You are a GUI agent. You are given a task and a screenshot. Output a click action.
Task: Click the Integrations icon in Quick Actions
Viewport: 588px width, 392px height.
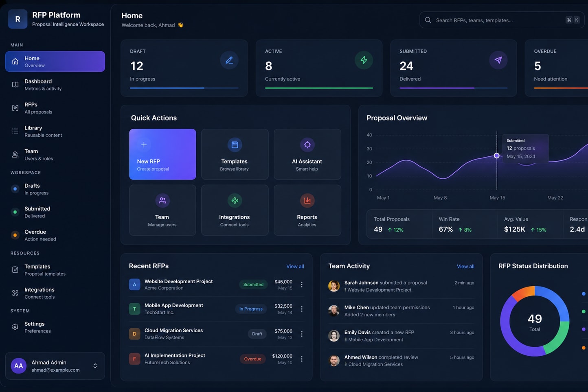(235, 200)
